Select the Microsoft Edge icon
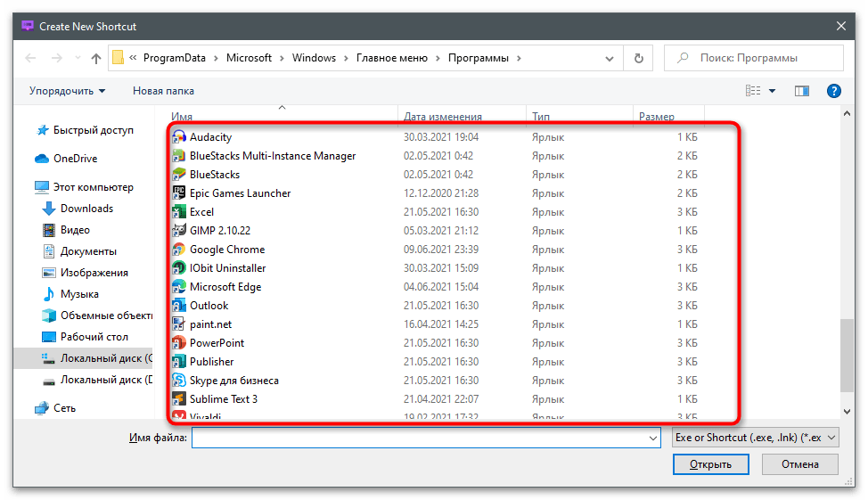868x500 pixels. pos(179,287)
